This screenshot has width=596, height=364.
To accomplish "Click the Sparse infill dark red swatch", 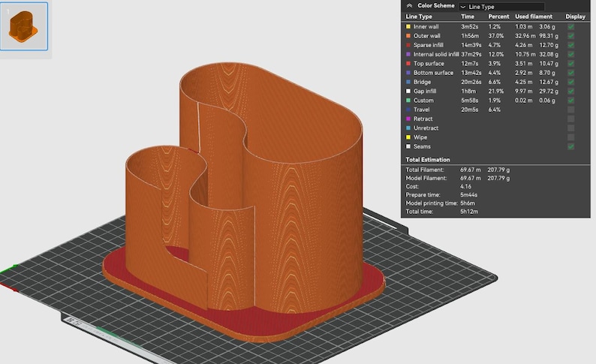I will tap(408, 45).
